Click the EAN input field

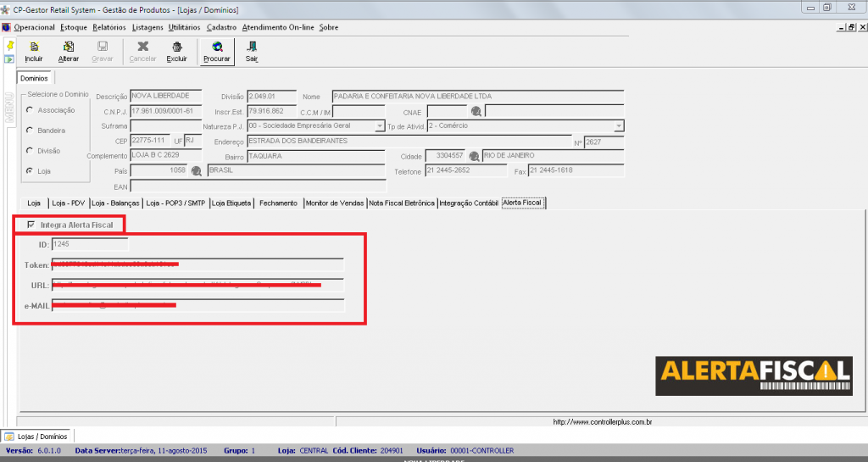tap(258, 186)
